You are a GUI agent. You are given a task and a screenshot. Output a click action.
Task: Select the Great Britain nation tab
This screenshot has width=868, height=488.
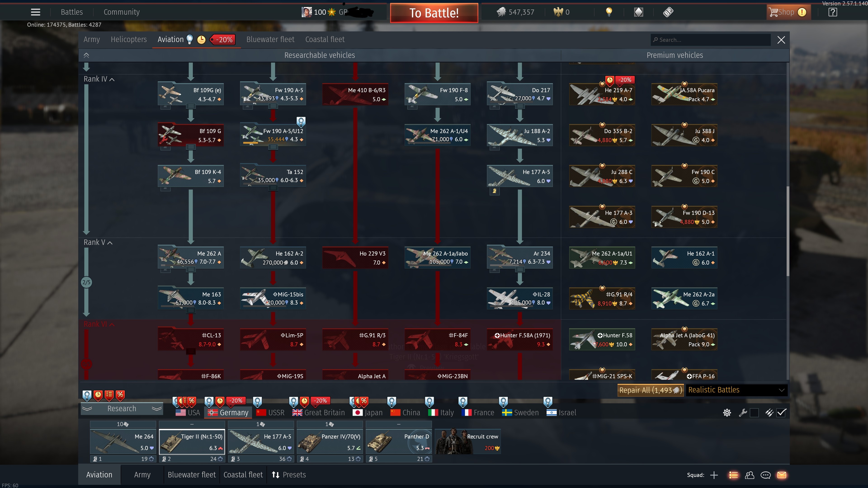318,413
